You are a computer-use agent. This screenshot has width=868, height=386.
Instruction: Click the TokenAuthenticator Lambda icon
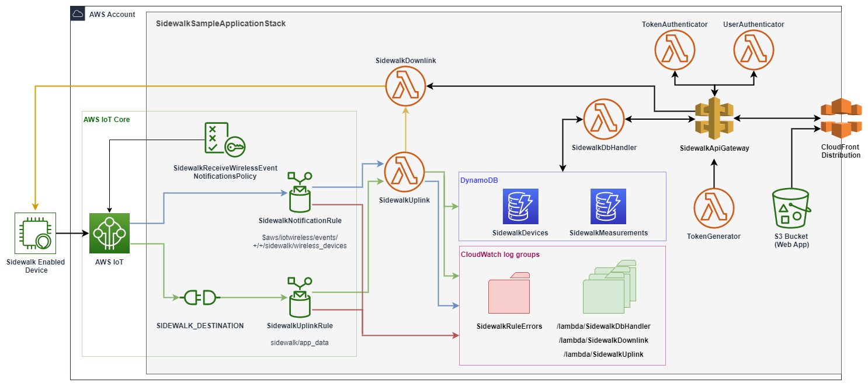675,51
